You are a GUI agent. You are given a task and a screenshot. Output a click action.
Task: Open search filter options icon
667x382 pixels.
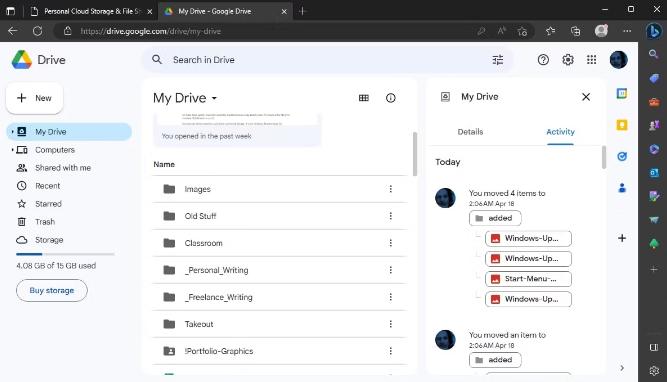click(498, 60)
